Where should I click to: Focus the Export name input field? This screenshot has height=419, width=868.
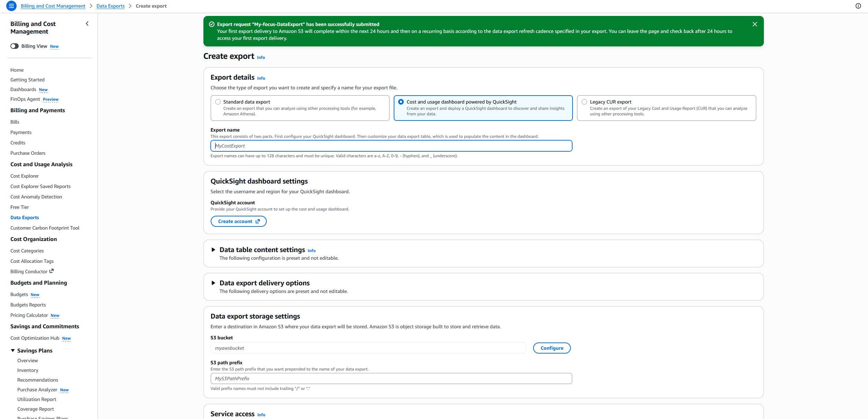(391, 146)
